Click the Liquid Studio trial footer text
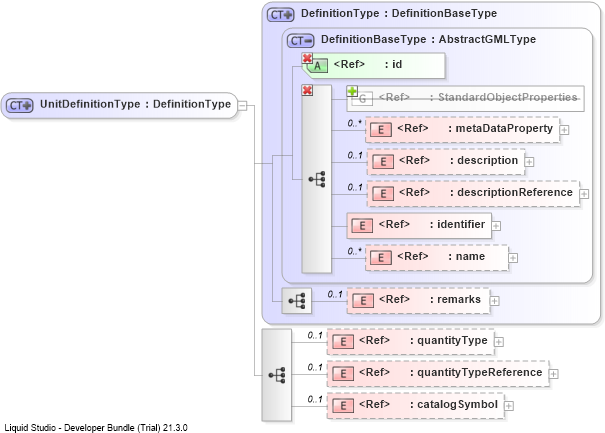The height and width of the screenshot is (433, 605). [96, 428]
